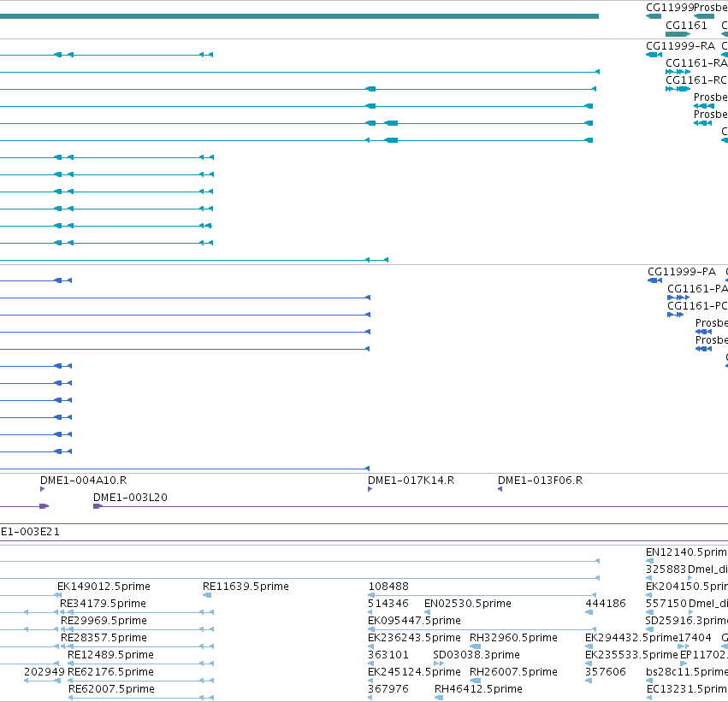The height and width of the screenshot is (702, 728).
Task: Click the long teal gene bar at top
Action: (x=299, y=16)
